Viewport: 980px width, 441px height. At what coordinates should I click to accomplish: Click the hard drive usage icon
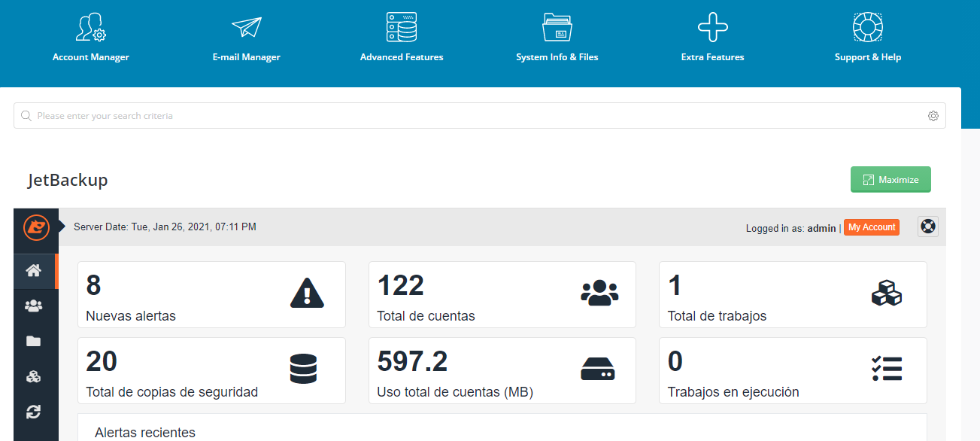598,369
